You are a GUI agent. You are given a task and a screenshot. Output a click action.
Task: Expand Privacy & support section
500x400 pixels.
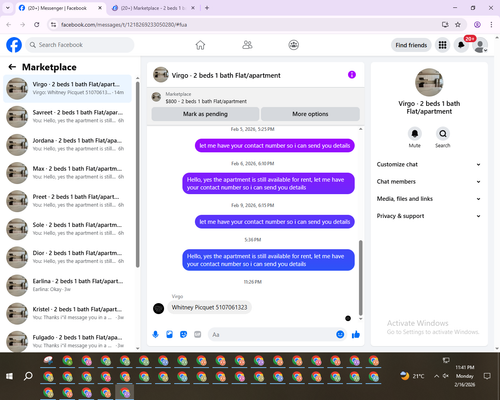[429, 216]
